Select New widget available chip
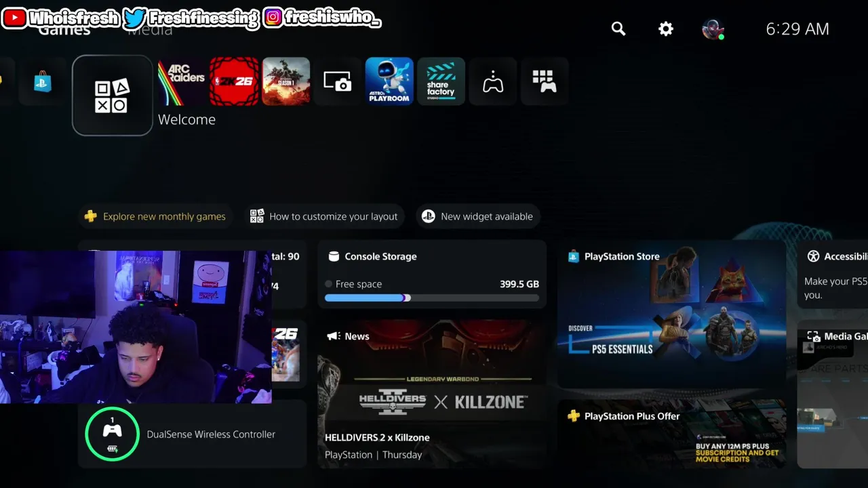This screenshot has width=868, height=488. tap(477, 216)
